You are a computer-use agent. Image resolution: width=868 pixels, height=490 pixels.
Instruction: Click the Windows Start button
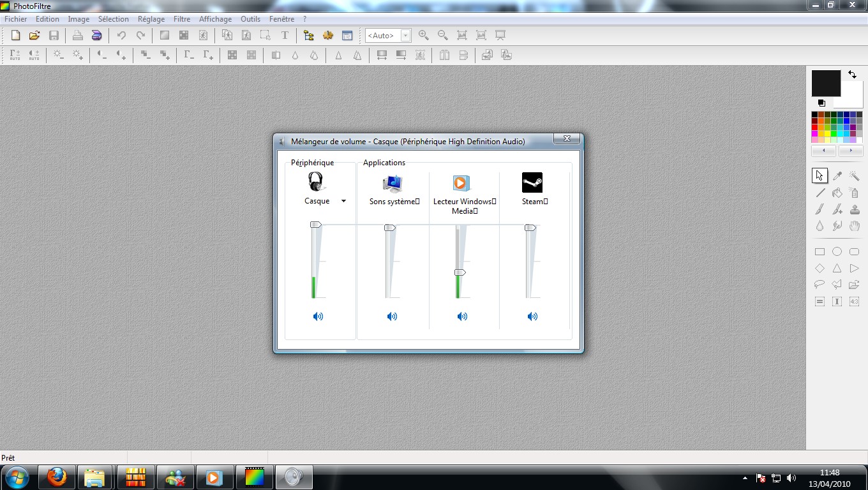pos(16,477)
